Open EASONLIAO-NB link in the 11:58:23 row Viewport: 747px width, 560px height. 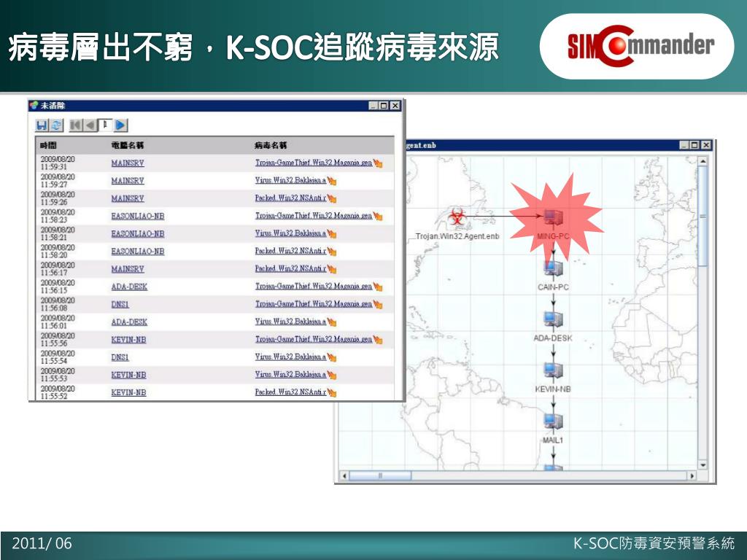coord(138,216)
